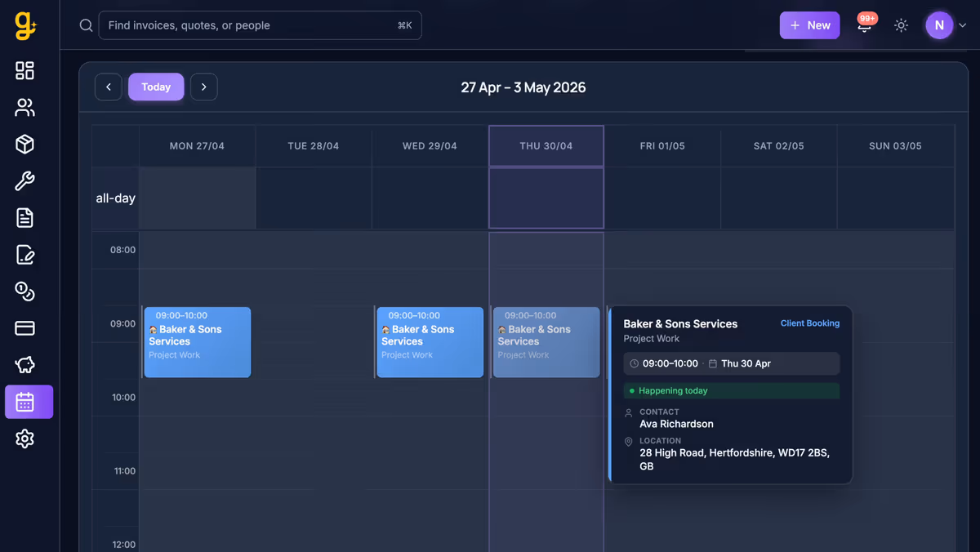Select SUN 03/05 column header
The image size is (980, 552).
point(896,146)
